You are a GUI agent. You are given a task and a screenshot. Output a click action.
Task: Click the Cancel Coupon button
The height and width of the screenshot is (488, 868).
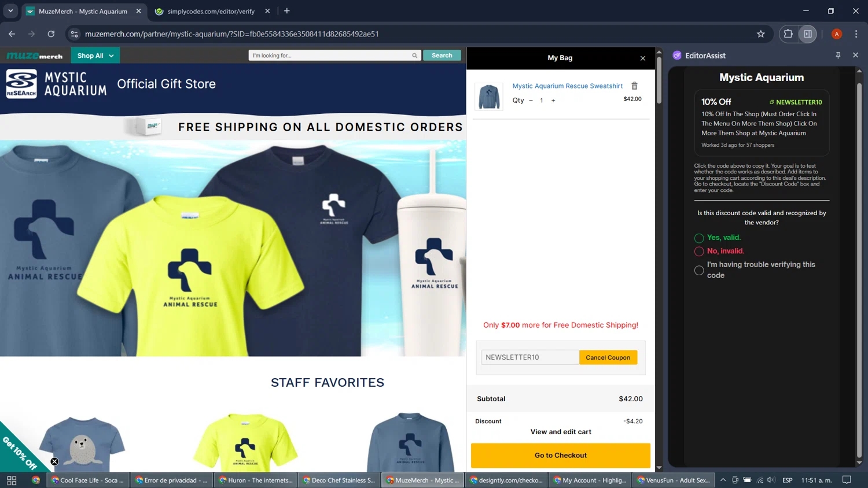(608, 357)
